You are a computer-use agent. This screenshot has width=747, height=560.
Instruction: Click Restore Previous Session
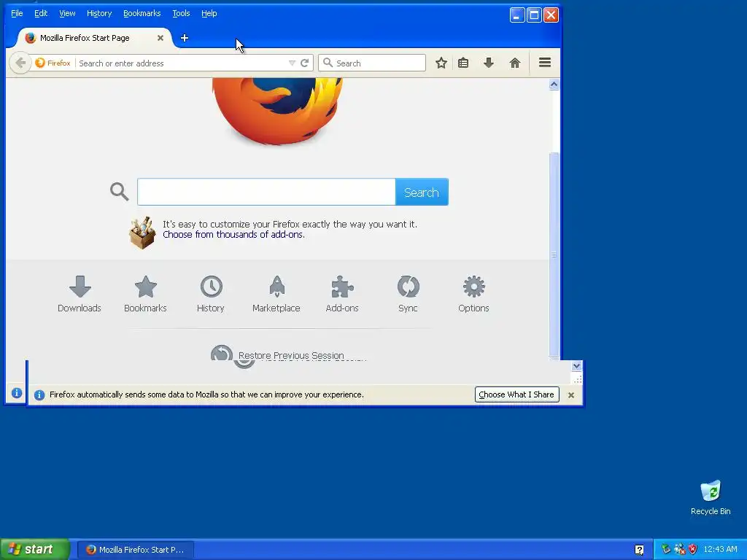(291, 355)
